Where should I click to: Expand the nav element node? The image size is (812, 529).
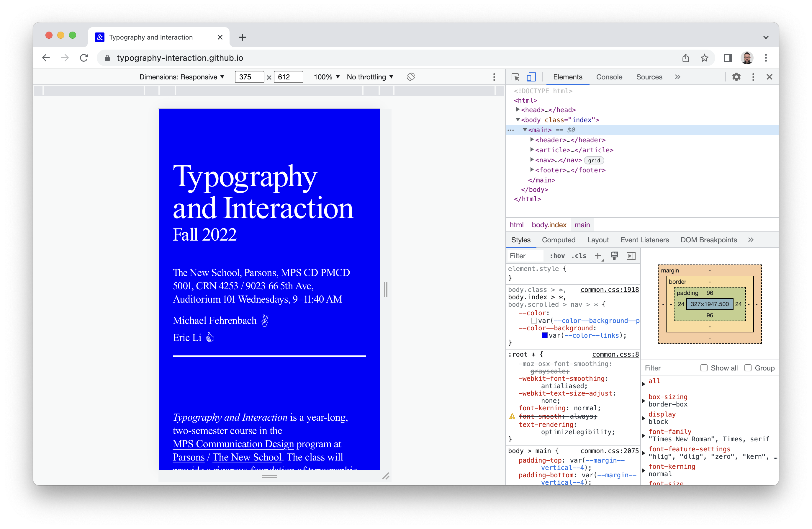pos(532,160)
